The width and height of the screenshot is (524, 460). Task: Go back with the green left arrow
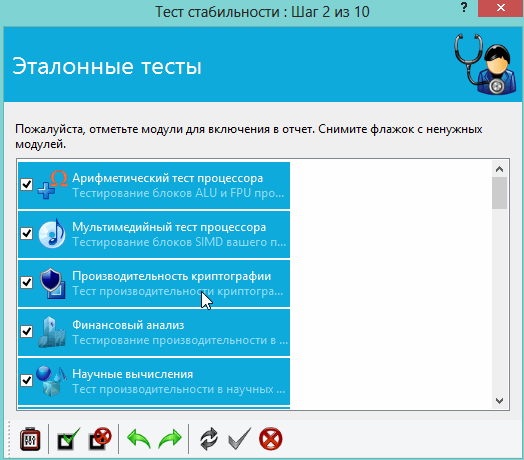click(139, 439)
